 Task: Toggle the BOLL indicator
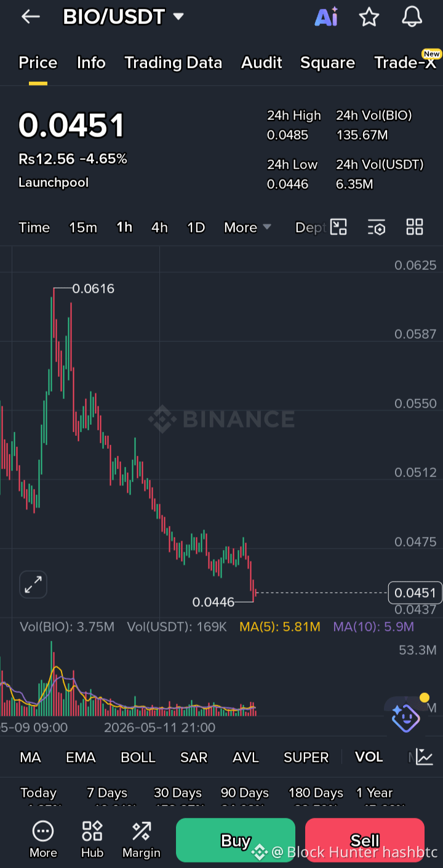click(138, 757)
